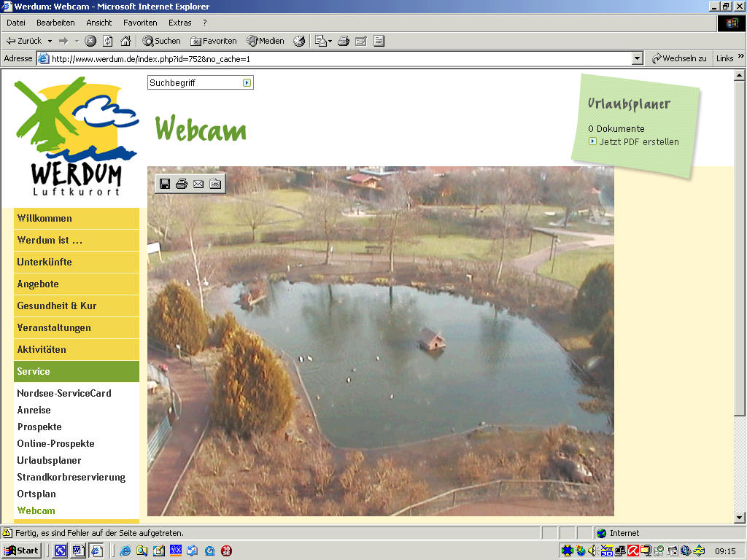The image size is (747, 560).
Task: Click the E-Mail envelope icon in the browser toolbar
Action: pyautogui.click(x=321, y=41)
